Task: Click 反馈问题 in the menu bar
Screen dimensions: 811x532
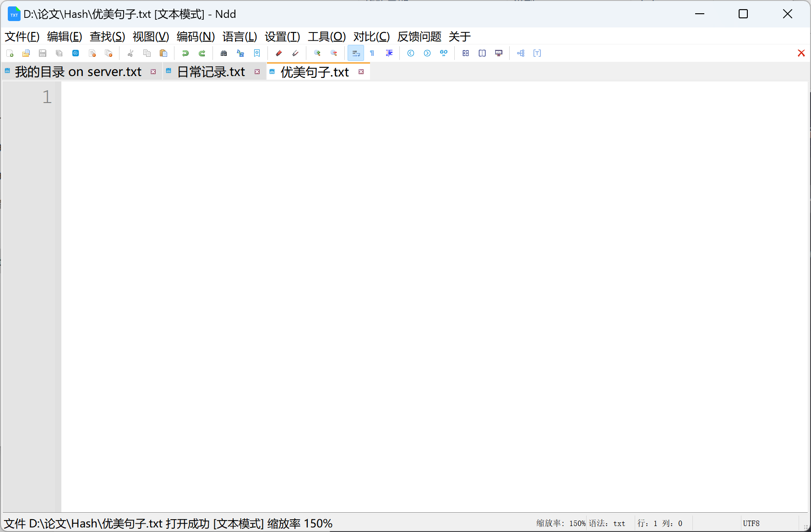Action: coord(419,37)
